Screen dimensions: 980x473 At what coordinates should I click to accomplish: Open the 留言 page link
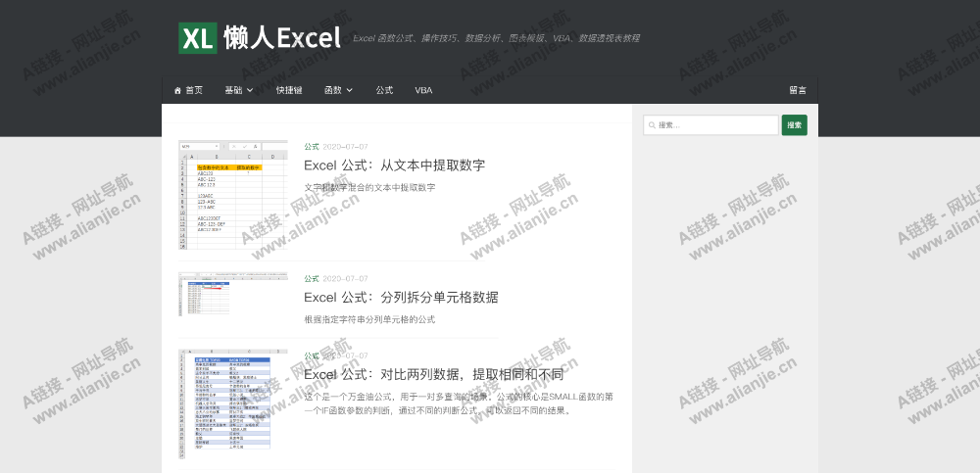pos(798,91)
